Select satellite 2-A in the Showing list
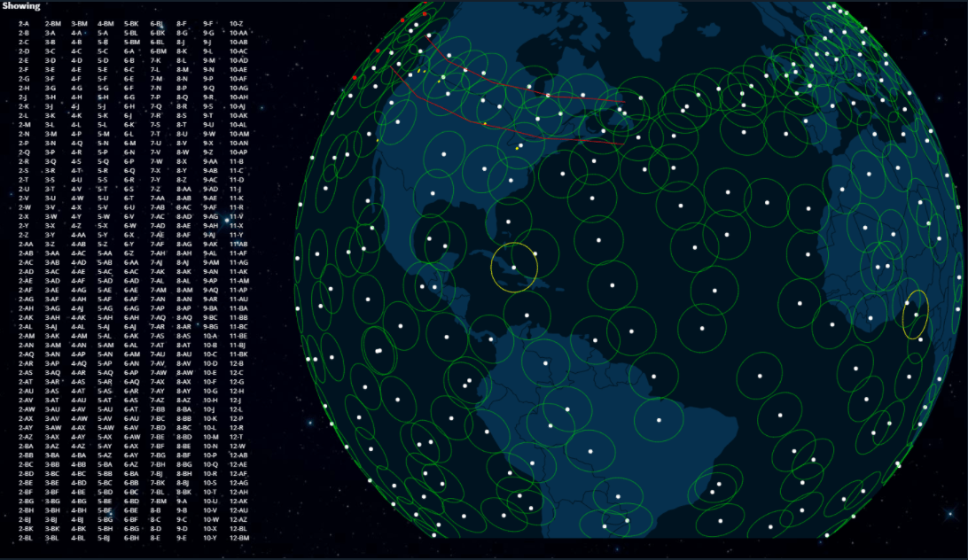The image size is (968, 560). 22,24
